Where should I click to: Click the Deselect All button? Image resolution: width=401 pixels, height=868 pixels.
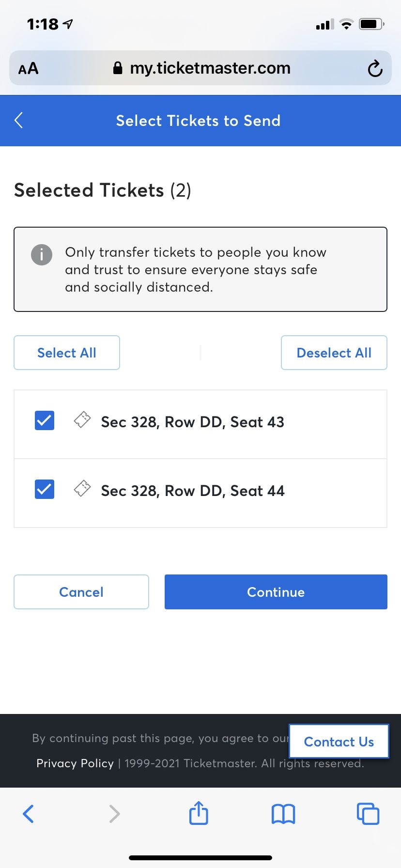point(334,353)
